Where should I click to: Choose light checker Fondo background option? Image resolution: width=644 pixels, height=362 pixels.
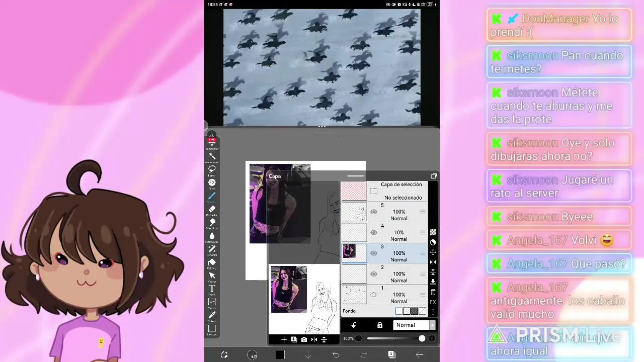[407, 311]
